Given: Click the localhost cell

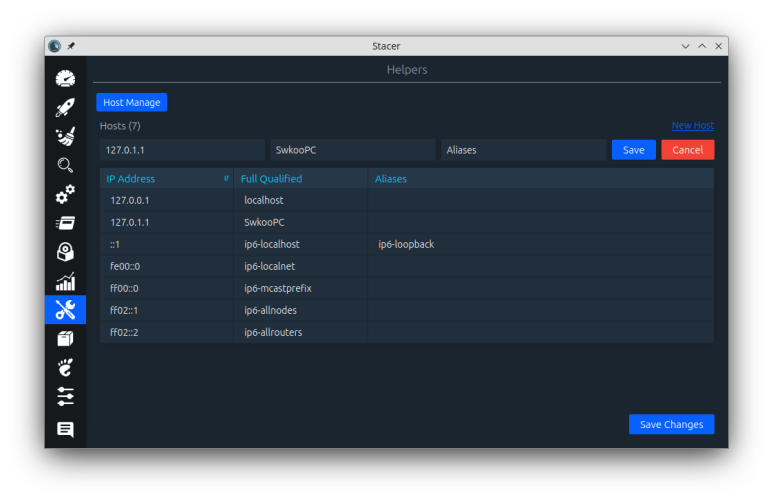Looking at the screenshot, I should (x=301, y=200).
